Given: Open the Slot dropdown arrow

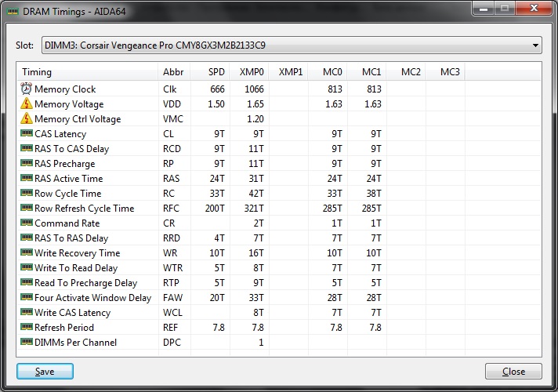Looking at the screenshot, I should pos(534,45).
